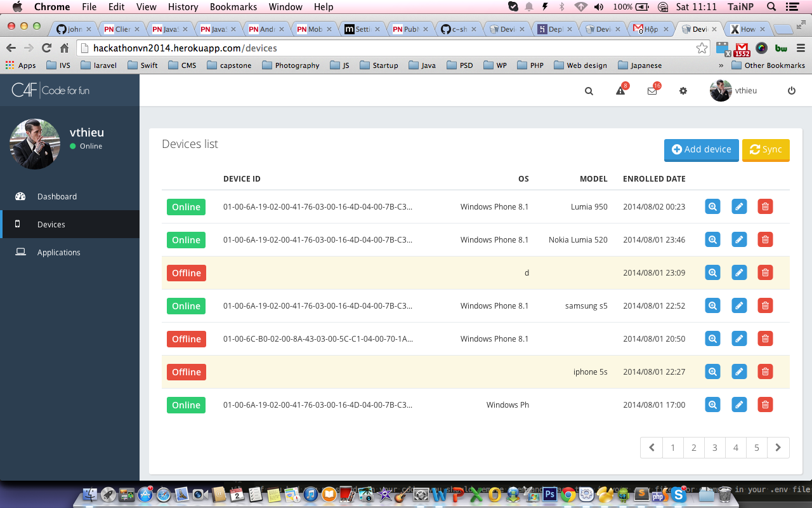Delete device enrolled 2014/08/01 17:00
The width and height of the screenshot is (812, 508).
point(765,404)
